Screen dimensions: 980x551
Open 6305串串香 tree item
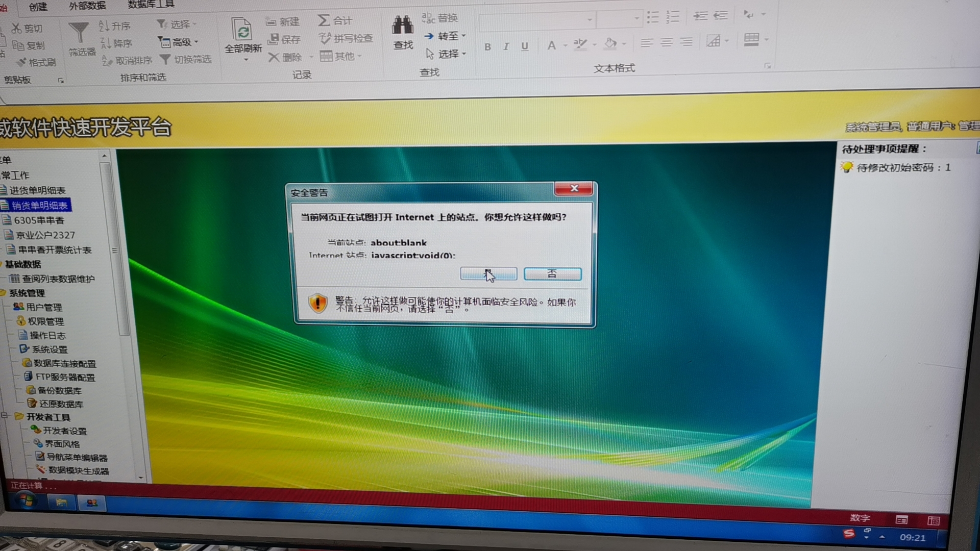click(39, 220)
